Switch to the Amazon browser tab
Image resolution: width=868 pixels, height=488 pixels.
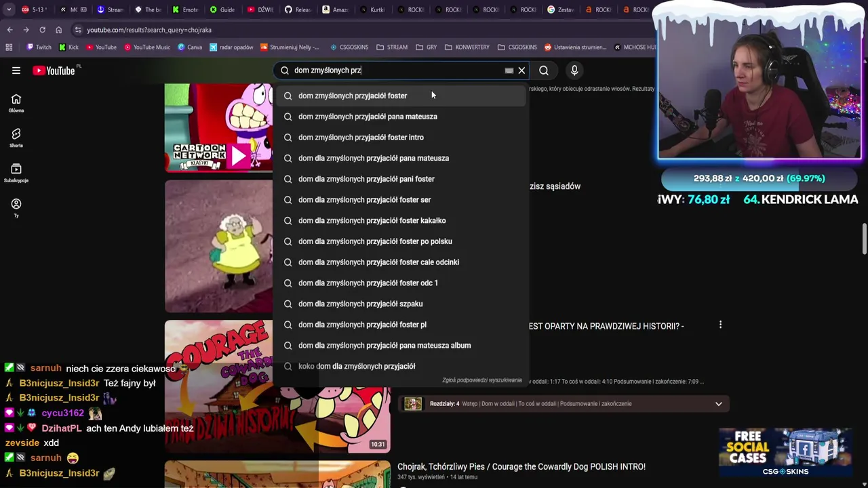[334, 9]
